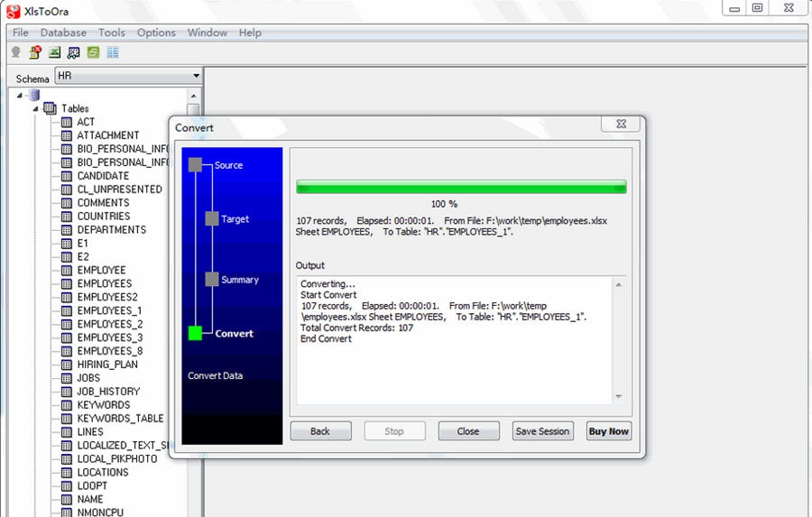Click the 'End Convert' output line
This screenshot has height=517, width=812.
pos(326,338)
